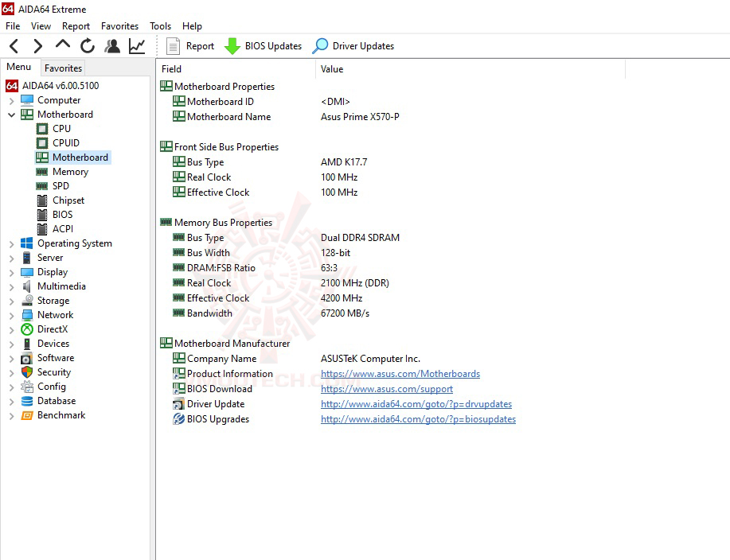This screenshot has width=730, height=560.
Task: Click the Driver Updates magnifier icon
Action: point(319,45)
